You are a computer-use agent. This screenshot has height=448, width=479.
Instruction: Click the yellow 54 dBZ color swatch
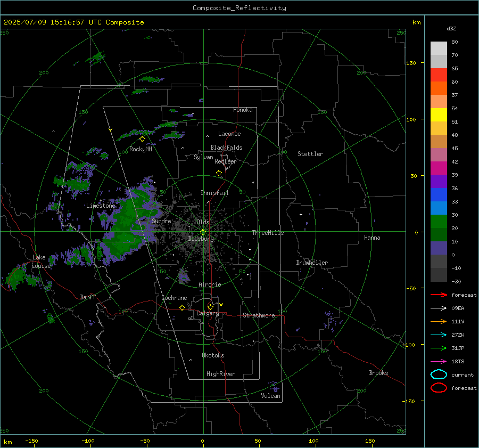tap(439, 115)
